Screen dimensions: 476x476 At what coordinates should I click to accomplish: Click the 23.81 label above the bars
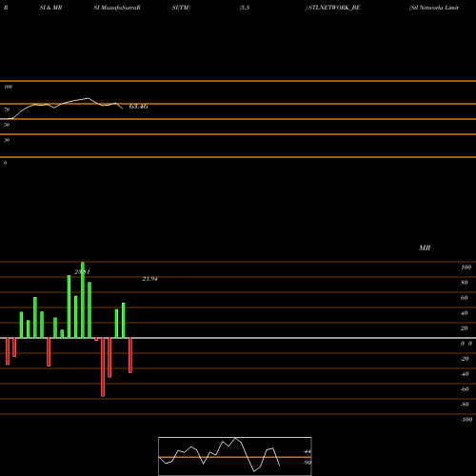point(82,272)
